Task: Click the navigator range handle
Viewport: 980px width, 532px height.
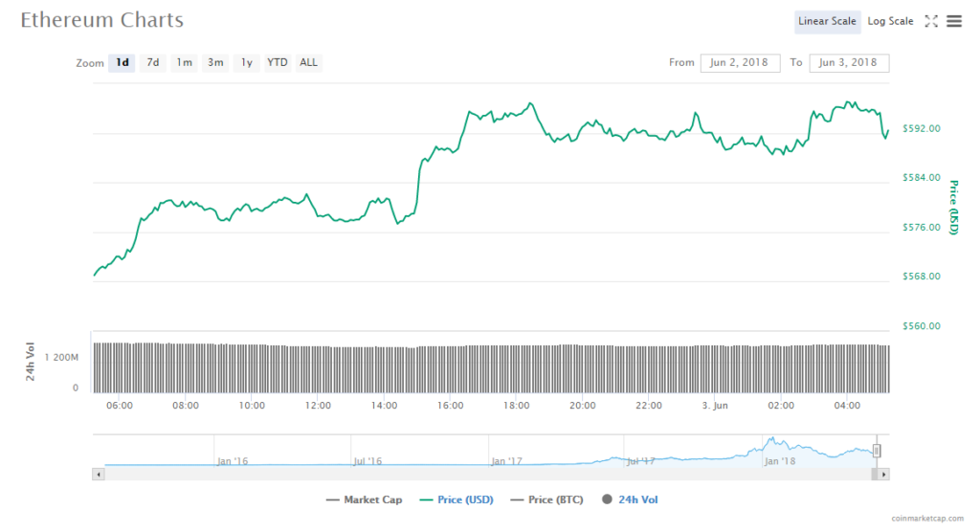Action: coord(876,451)
